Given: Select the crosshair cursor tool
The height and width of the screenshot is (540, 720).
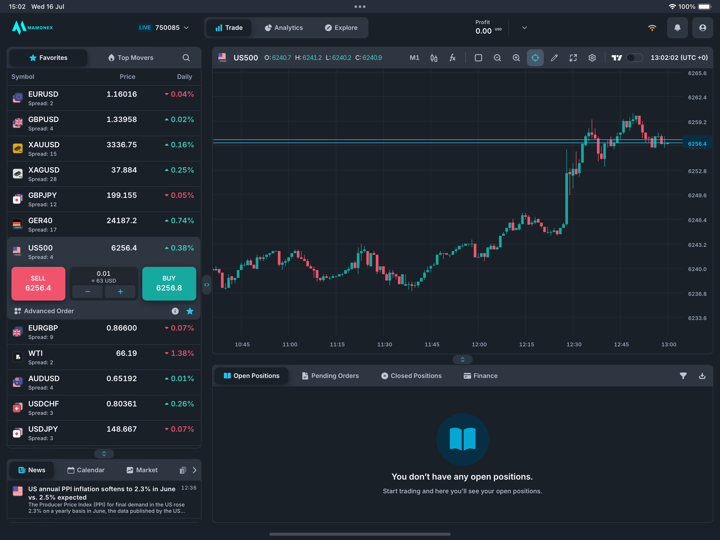Looking at the screenshot, I should click(535, 58).
